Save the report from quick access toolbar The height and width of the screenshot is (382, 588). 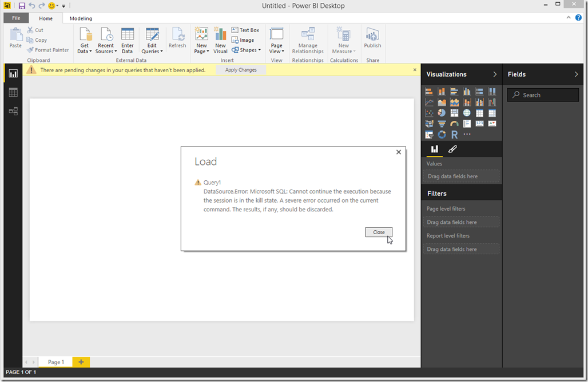(22, 6)
